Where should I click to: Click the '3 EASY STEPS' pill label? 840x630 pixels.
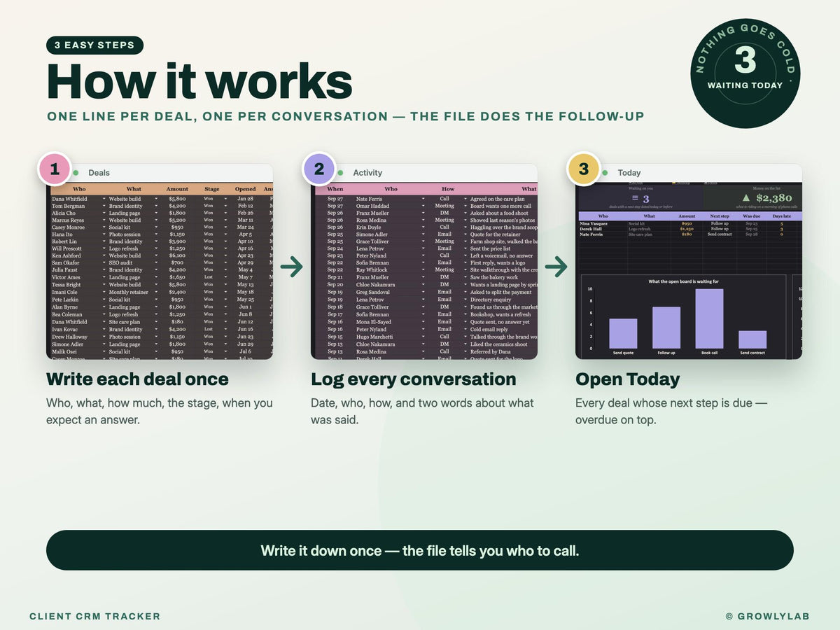pyautogui.click(x=94, y=45)
